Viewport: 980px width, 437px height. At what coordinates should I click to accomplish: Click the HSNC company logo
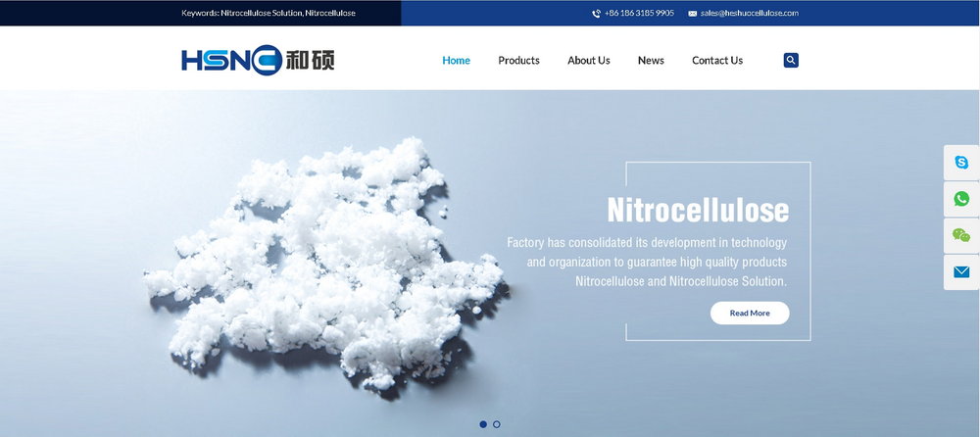coord(258,61)
